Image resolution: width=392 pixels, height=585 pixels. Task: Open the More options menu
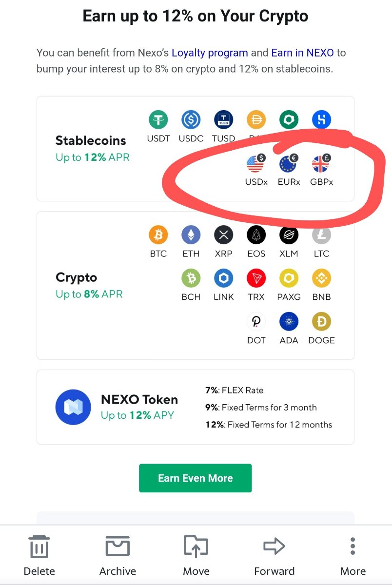tap(353, 556)
